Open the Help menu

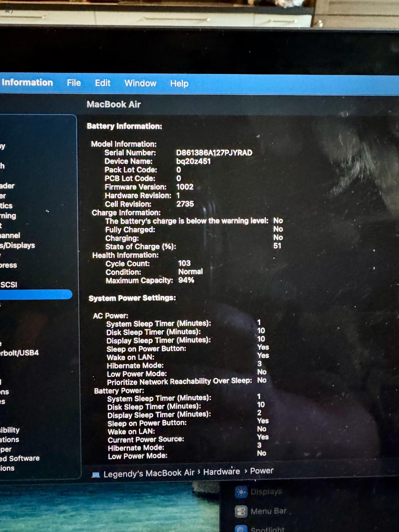pyautogui.click(x=179, y=83)
